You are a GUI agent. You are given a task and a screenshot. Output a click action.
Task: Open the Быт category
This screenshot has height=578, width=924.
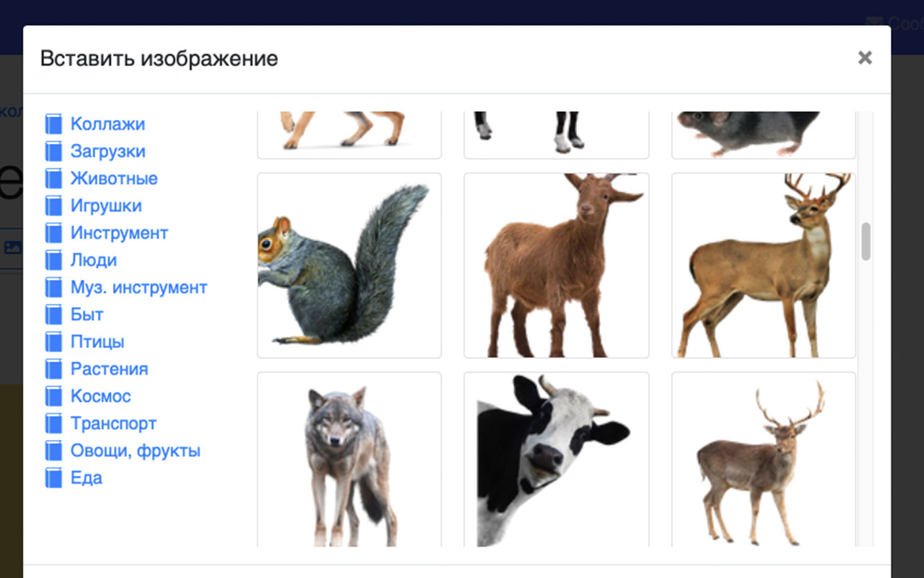87,315
